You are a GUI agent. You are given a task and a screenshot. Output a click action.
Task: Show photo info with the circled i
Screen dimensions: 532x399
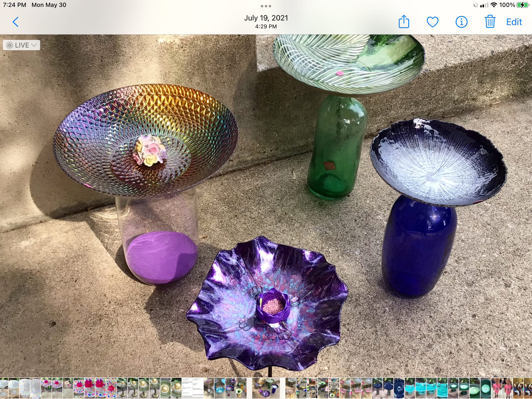(461, 22)
